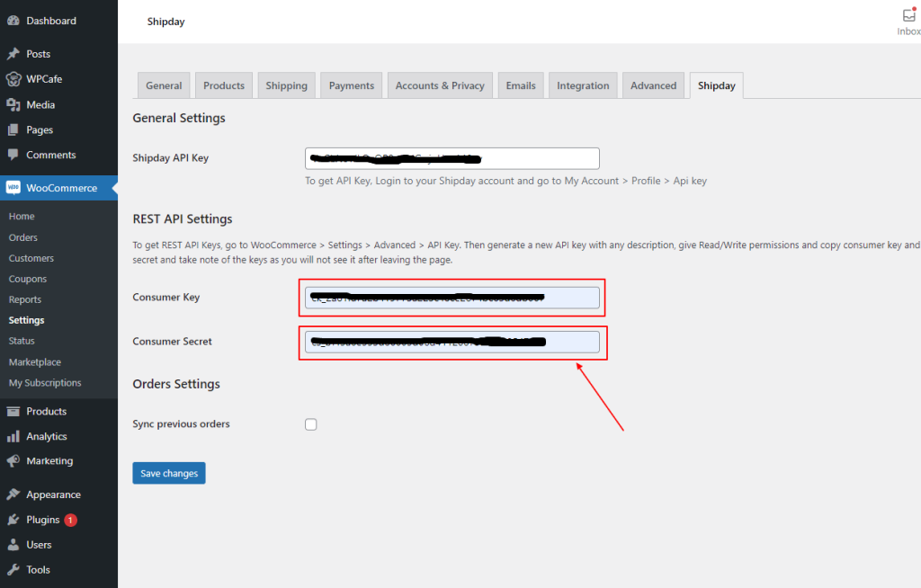Click the Settings submenu link
921x588 pixels.
26,320
